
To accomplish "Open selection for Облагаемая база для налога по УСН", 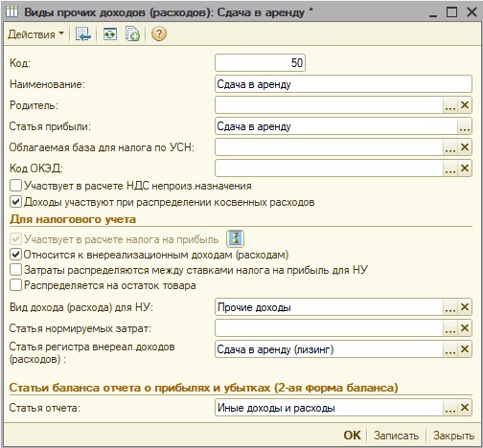I will [x=450, y=147].
